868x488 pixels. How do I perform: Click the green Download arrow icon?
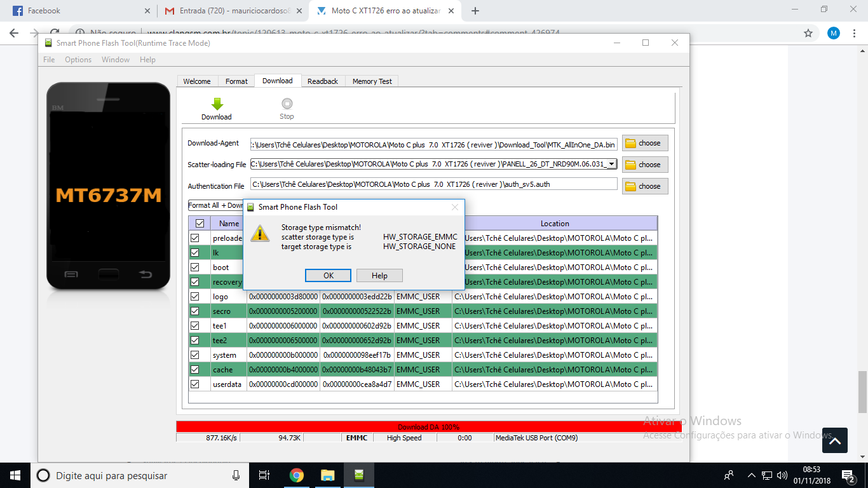tap(217, 104)
